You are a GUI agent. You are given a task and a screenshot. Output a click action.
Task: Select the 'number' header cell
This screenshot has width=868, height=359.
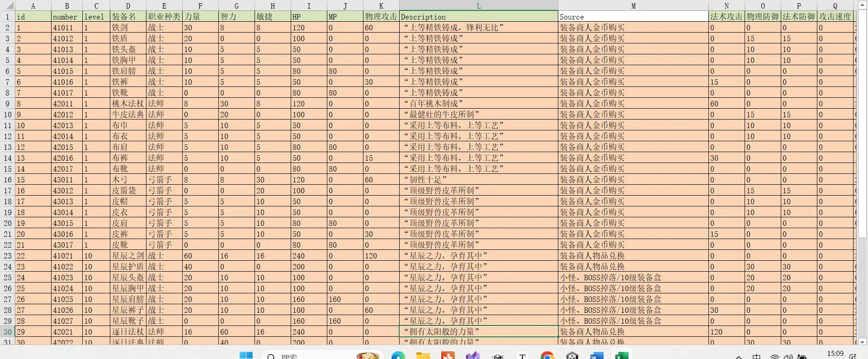67,16
